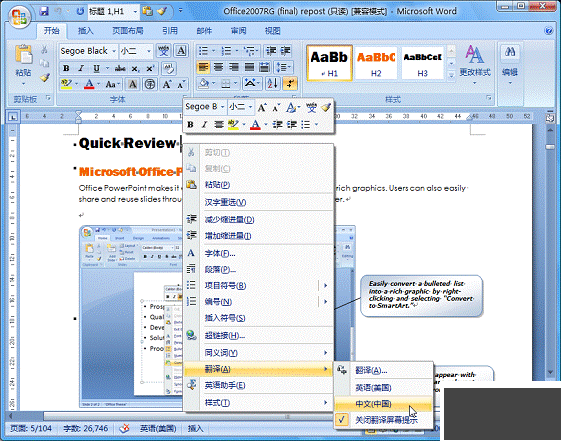Click the grow font icon in ribbon
Image resolution: width=561 pixels, height=441 pixels.
(x=167, y=84)
